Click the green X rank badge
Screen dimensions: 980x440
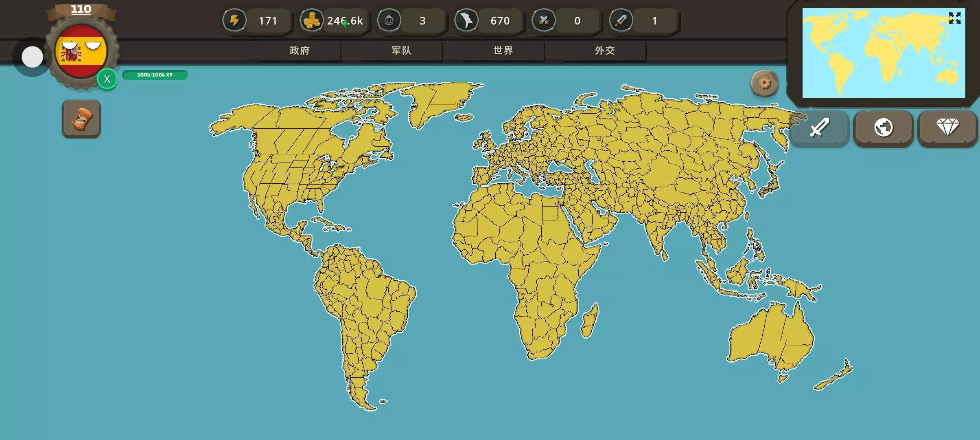coord(107,79)
